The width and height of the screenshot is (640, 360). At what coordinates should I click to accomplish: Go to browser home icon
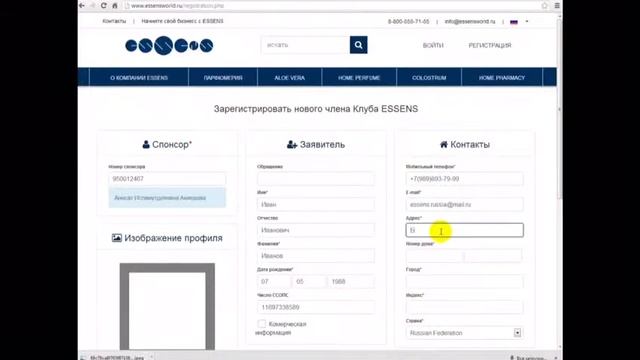tap(115, 6)
